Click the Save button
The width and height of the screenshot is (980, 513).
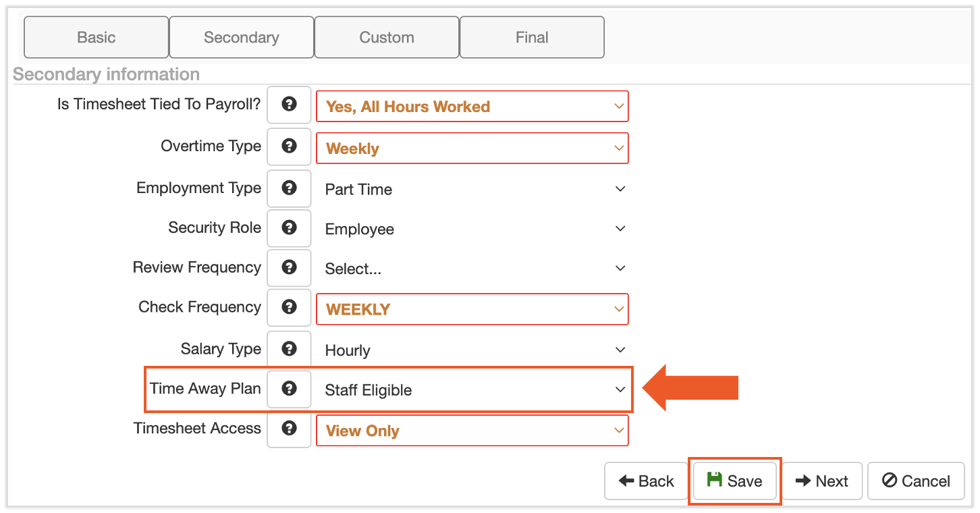[734, 481]
